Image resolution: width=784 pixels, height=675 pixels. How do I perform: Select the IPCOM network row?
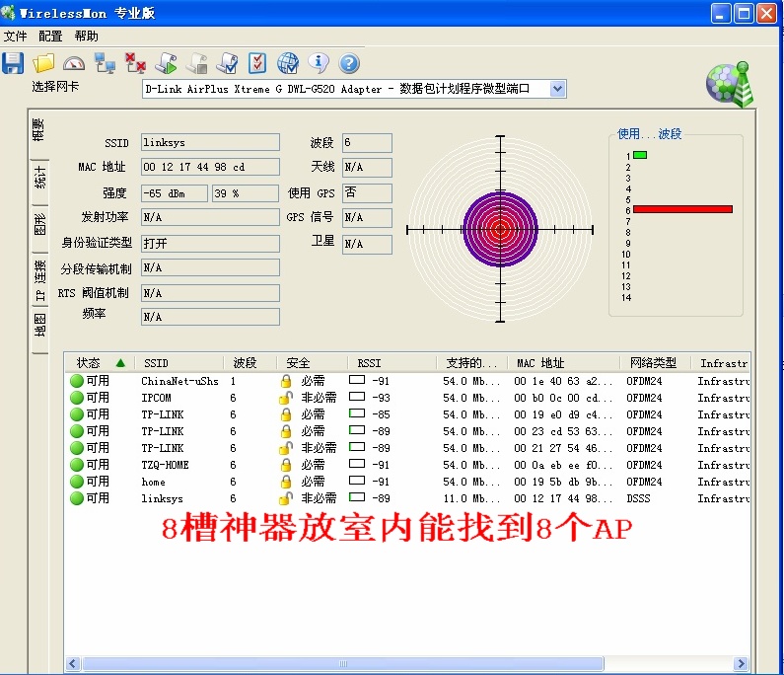click(x=407, y=398)
